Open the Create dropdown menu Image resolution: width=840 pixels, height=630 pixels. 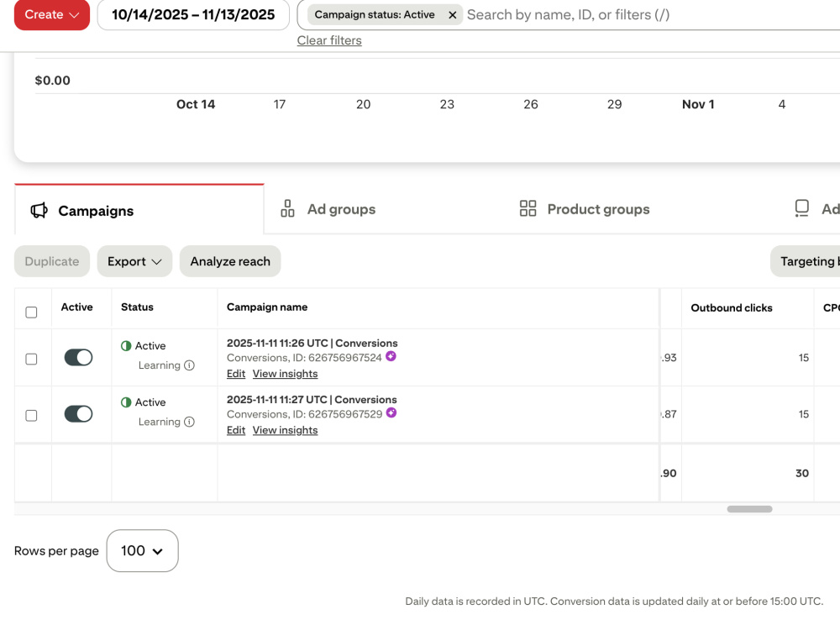52,14
